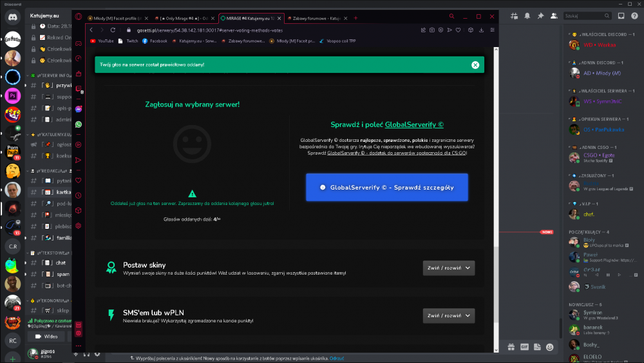
Task: Open Discord gift icon in chat bar
Action: pos(511,348)
